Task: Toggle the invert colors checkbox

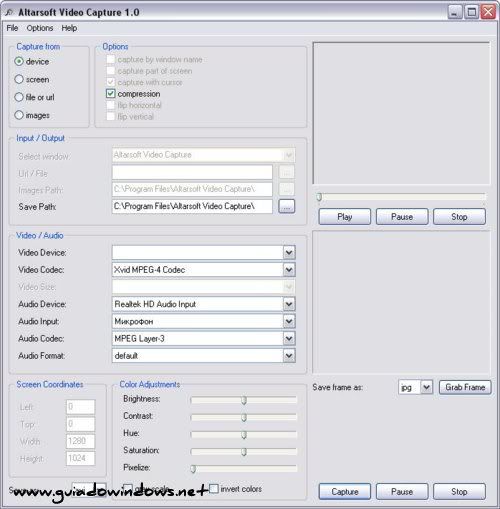Action: (214, 489)
